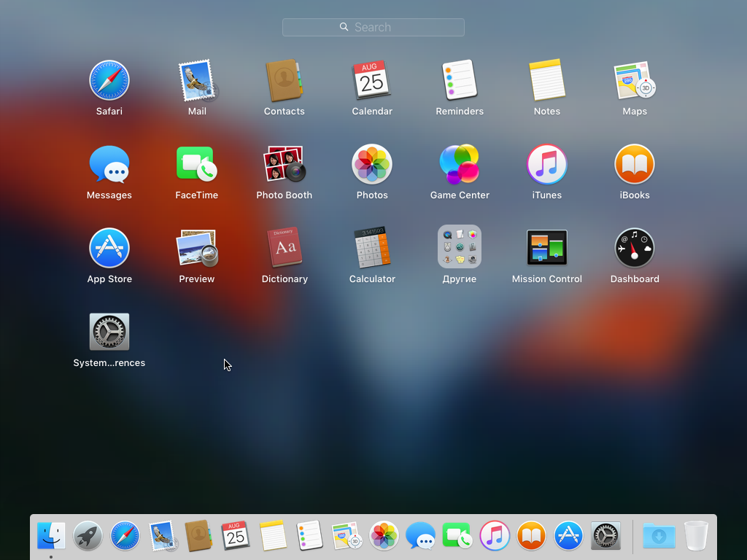Open the Photo Booth app
Viewport: 747px width, 560px height.
285,164
